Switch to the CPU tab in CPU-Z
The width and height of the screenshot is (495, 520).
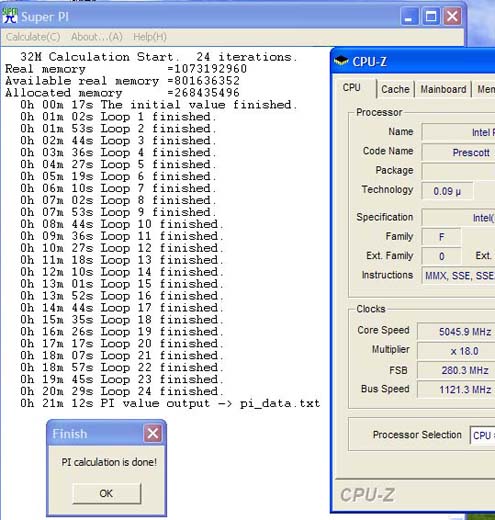click(352, 88)
